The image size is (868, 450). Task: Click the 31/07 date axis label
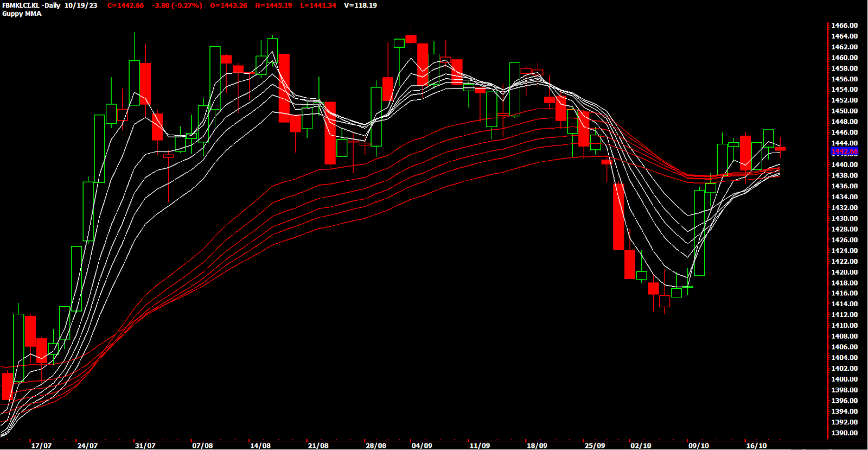click(145, 446)
